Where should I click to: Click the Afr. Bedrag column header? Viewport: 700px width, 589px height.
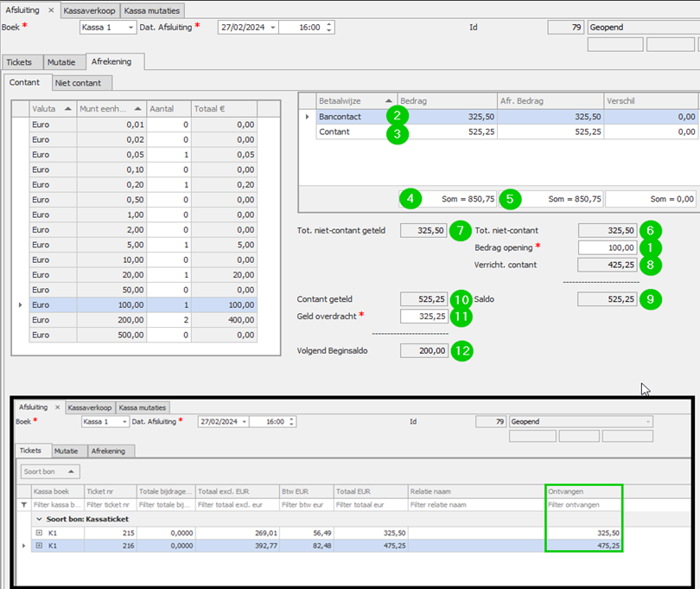(x=550, y=101)
